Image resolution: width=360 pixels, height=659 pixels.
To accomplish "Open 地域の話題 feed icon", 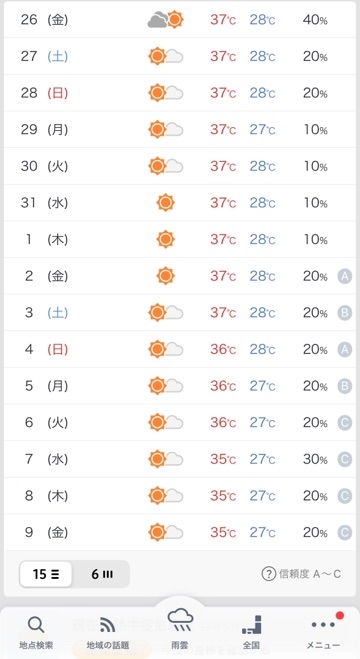I will [x=108, y=625].
